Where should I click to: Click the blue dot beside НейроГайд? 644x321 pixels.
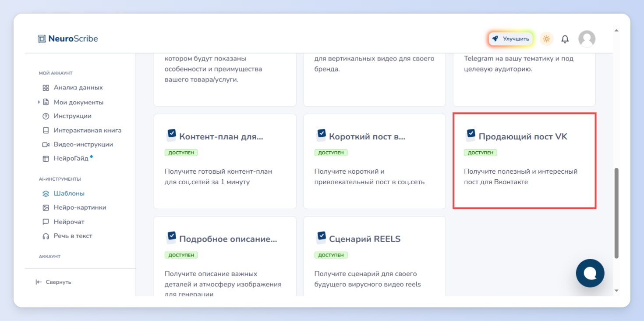pos(91,156)
